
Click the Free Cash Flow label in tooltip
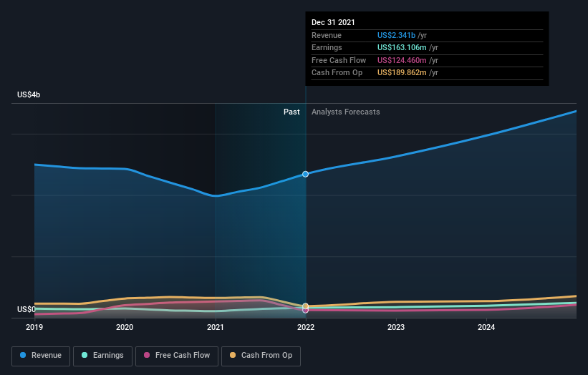(x=339, y=60)
